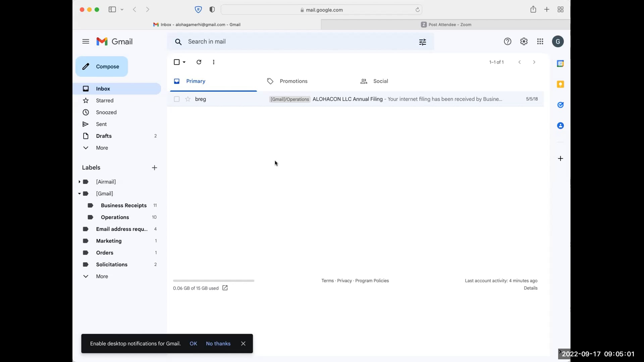Screen dimensions: 644x362
Task: Open the Settings gear icon
Action: point(524,42)
